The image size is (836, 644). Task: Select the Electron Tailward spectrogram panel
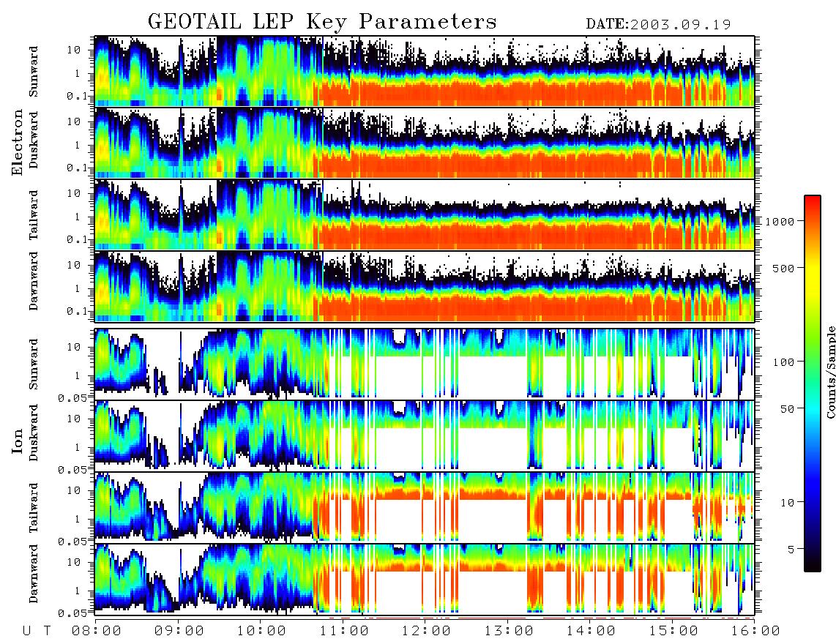pos(425,214)
